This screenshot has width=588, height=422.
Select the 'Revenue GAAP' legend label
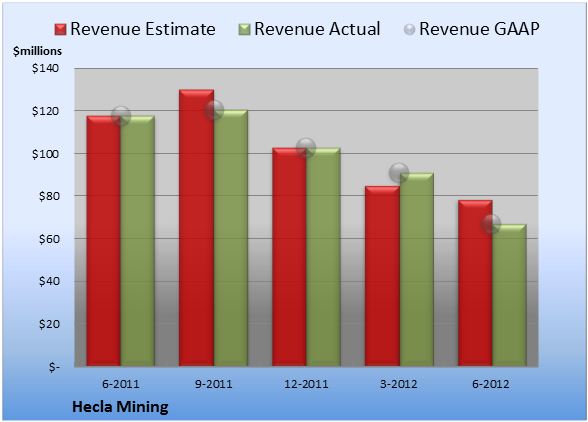(479, 29)
